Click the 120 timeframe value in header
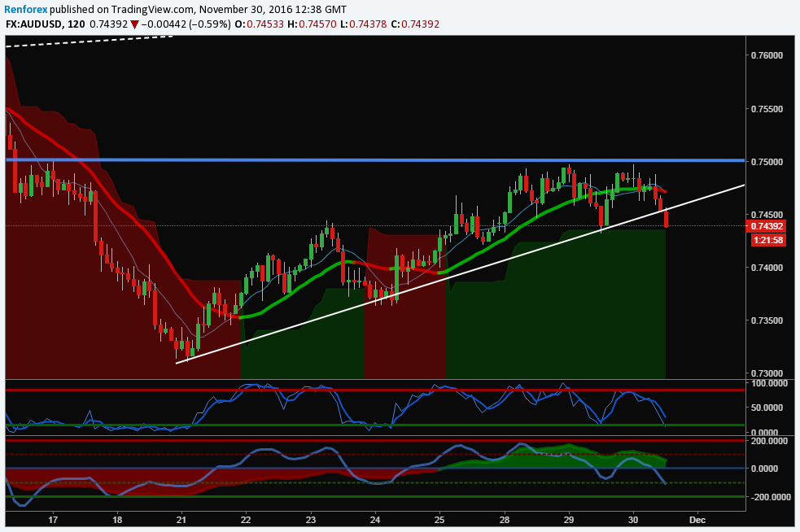This screenshot has height=532, width=800. (76, 24)
